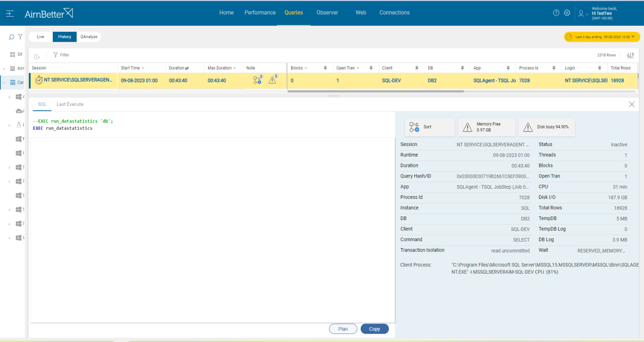Pin the Open Tran column
The image size is (644, 342).
(371, 68)
